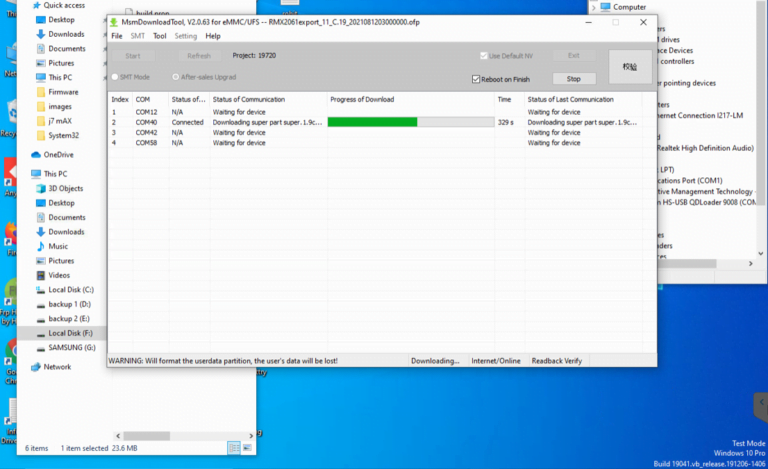The image size is (768, 469).
Task: Select the COM42 row cell
Action: click(146, 133)
